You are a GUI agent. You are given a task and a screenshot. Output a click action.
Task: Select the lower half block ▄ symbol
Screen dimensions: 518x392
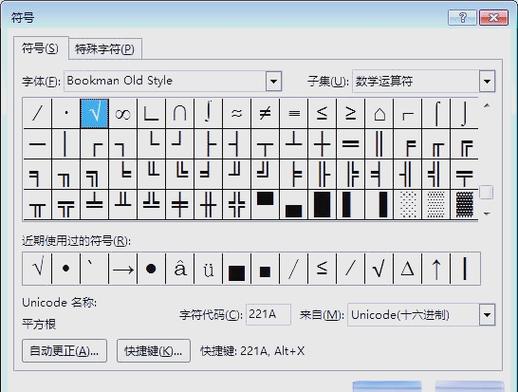pyautogui.click(x=294, y=205)
